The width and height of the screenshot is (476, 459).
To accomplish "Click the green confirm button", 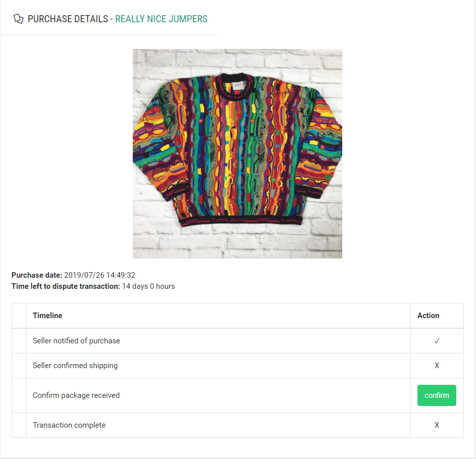I will point(437,395).
